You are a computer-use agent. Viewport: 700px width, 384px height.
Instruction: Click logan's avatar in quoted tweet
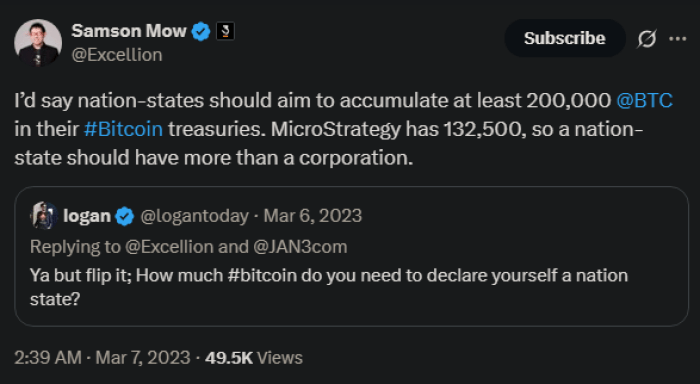[43, 216]
